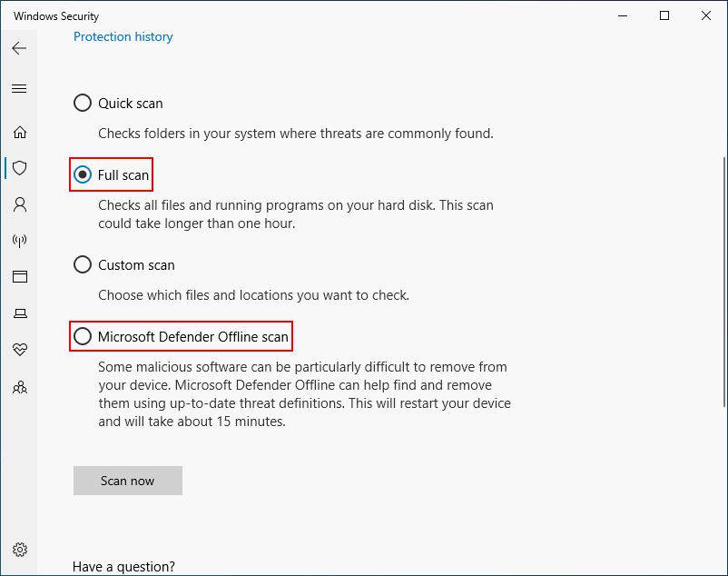The image size is (728, 576).
Task: Open App & browser control icon
Action: pyautogui.click(x=19, y=277)
